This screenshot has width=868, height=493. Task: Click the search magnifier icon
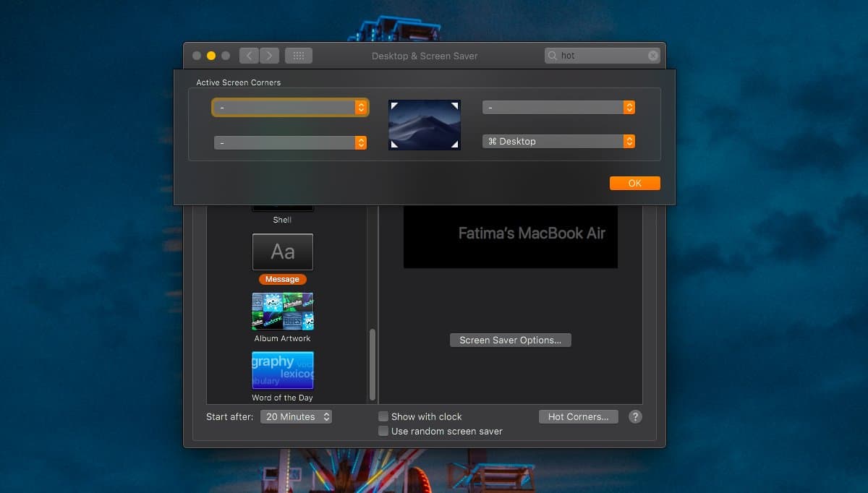(x=553, y=56)
